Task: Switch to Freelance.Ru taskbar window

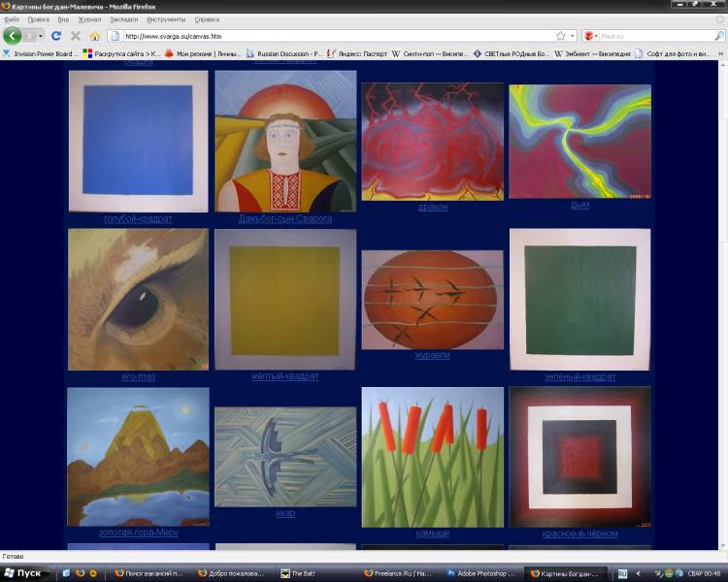Action: [400, 573]
